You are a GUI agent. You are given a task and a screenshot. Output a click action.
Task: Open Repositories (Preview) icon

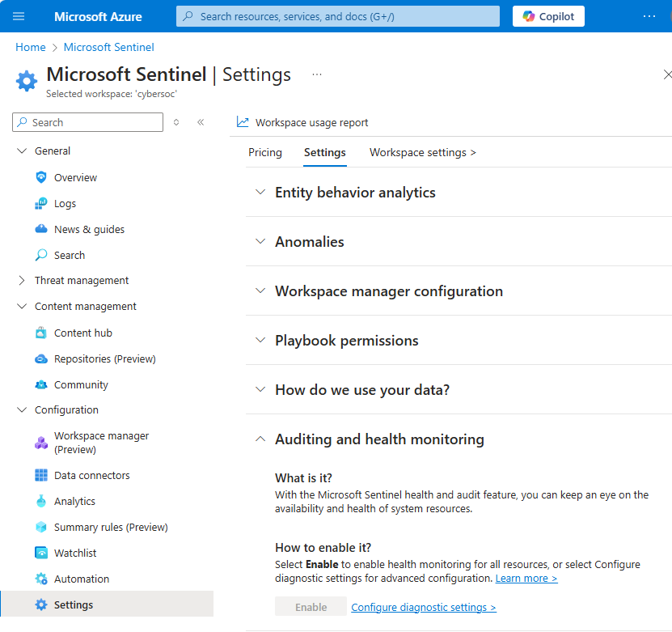click(40, 358)
